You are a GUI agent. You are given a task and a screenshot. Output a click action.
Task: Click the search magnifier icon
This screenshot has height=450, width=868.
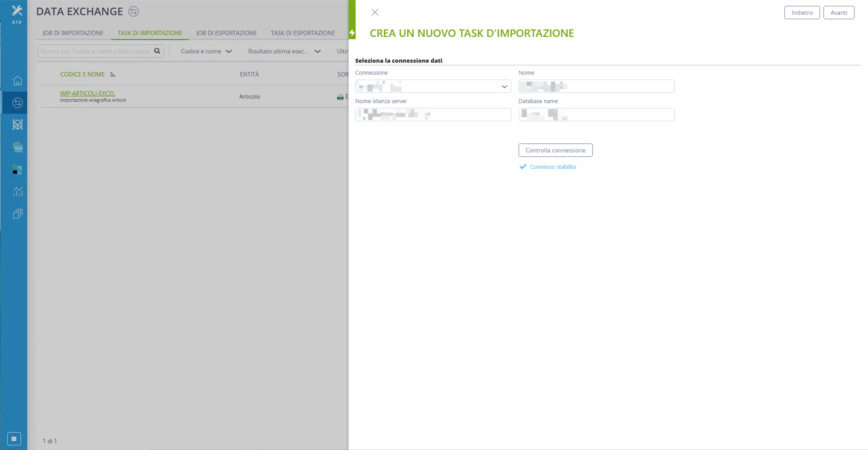(157, 51)
